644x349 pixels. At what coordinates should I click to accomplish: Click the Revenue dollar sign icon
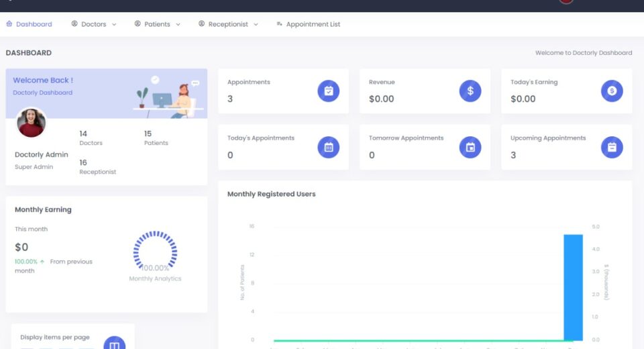[470, 91]
